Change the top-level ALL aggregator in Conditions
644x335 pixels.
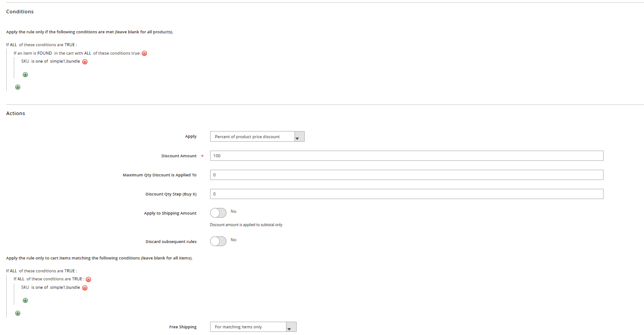13,45
